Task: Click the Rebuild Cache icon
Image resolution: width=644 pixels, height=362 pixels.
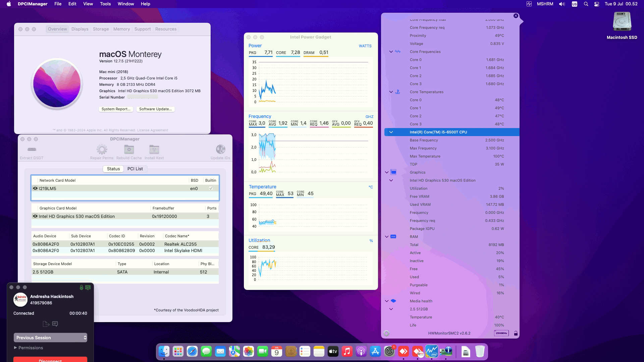Action: [x=128, y=149]
